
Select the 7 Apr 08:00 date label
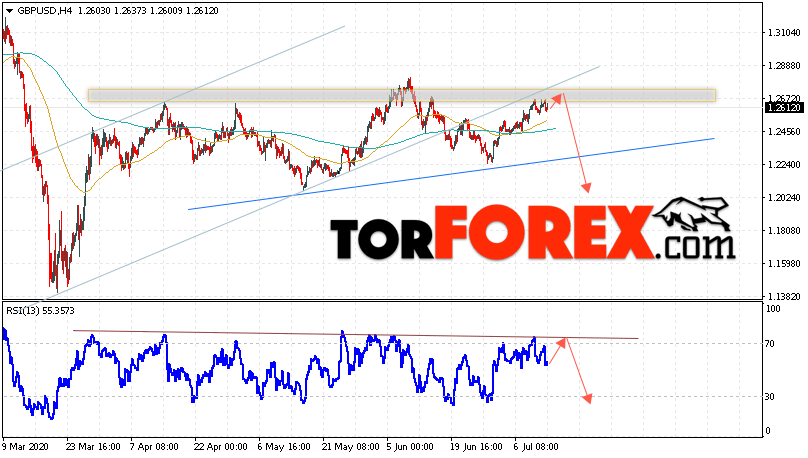point(154,447)
